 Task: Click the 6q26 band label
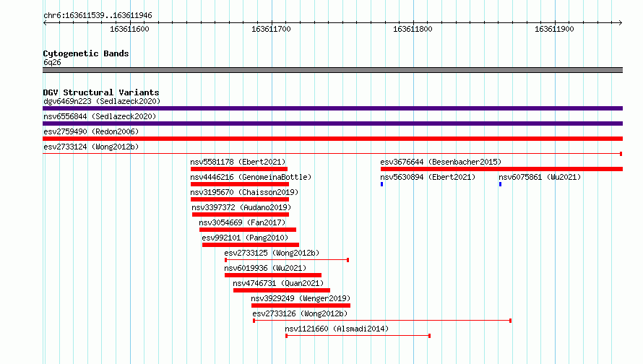click(52, 62)
